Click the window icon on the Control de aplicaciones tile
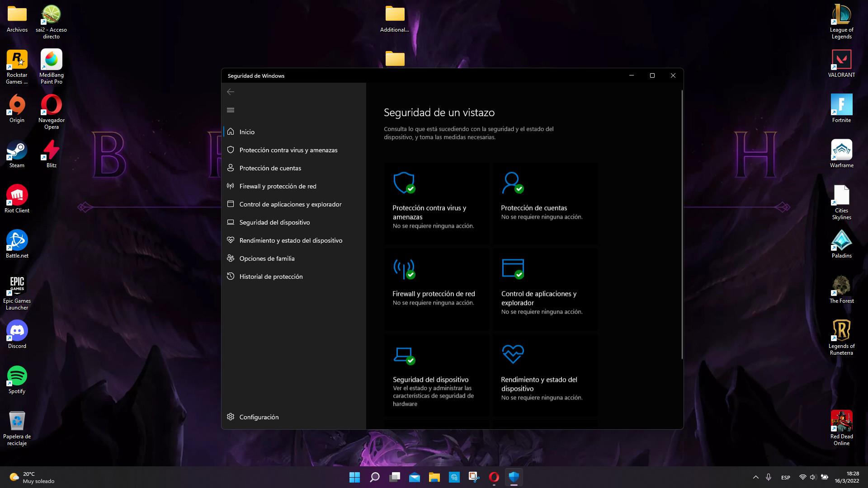The image size is (868, 488). pos(512,268)
